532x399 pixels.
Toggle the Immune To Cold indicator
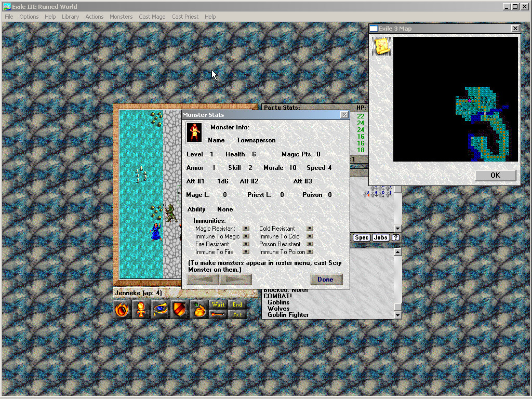[310, 236]
